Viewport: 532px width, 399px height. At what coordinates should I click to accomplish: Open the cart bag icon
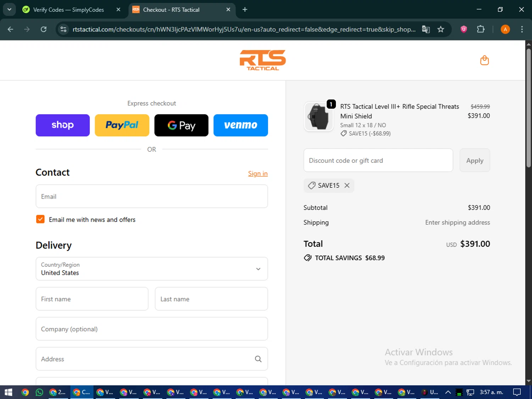pos(484,60)
